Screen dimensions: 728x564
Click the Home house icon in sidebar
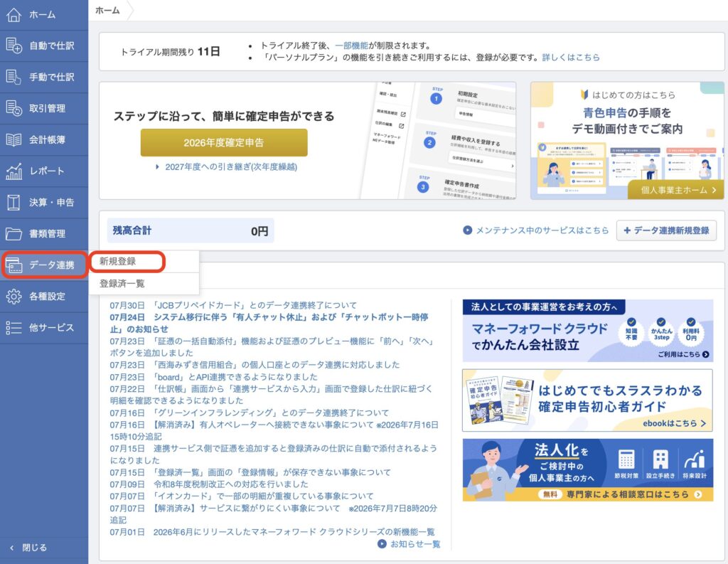tap(14, 15)
